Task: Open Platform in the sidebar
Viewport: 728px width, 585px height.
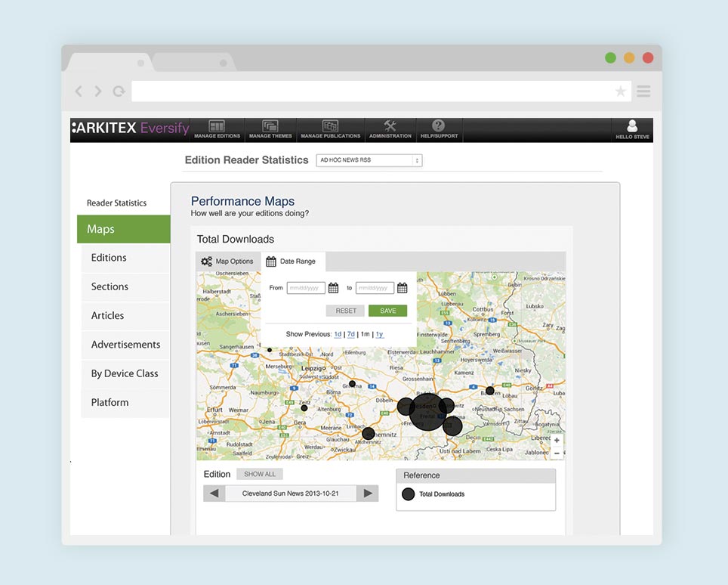Action: (x=125, y=403)
